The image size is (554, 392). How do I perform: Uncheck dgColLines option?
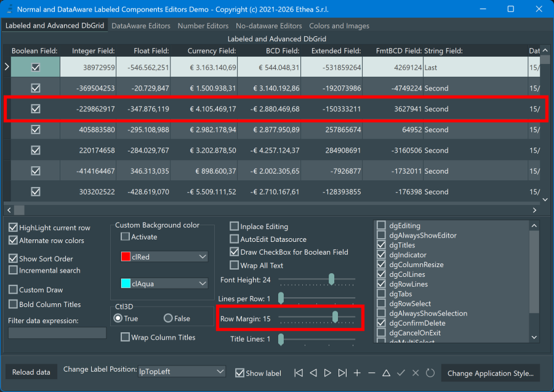[x=381, y=274]
